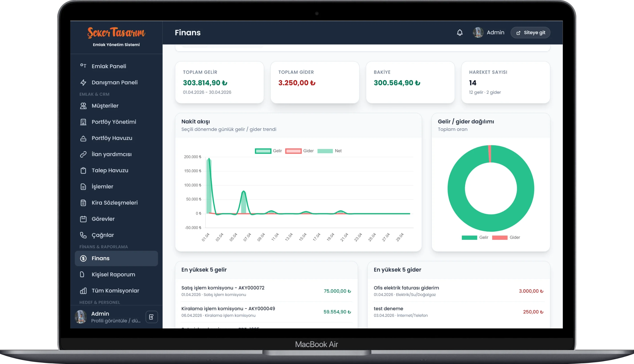
Task: Click the 01.04 peak on cash flow chart
Action: [x=209, y=159]
